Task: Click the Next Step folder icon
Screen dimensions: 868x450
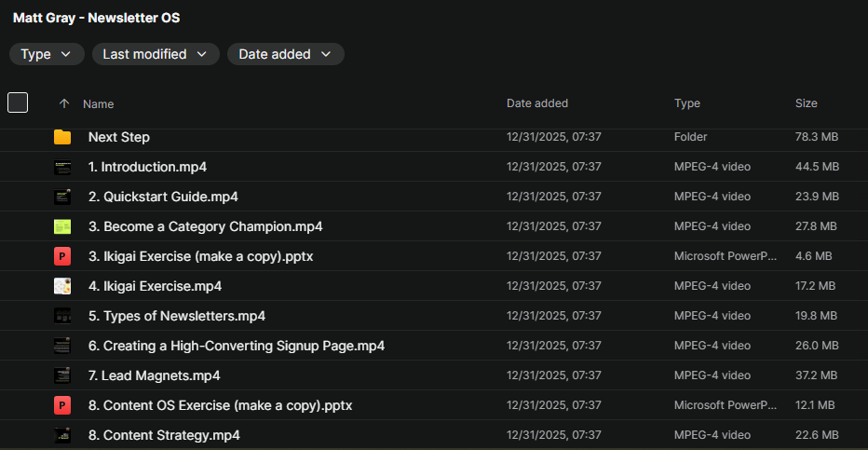Action: (x=62, y=137)
